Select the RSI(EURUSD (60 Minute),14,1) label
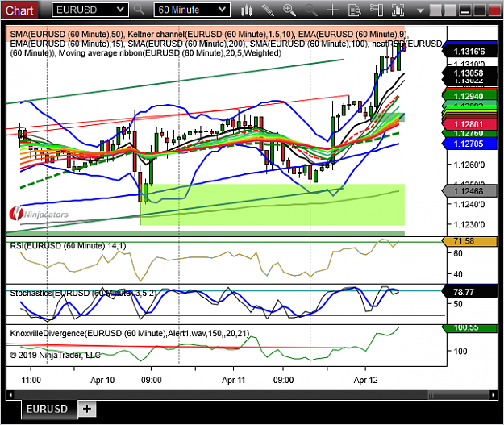 tap(68, 246)
